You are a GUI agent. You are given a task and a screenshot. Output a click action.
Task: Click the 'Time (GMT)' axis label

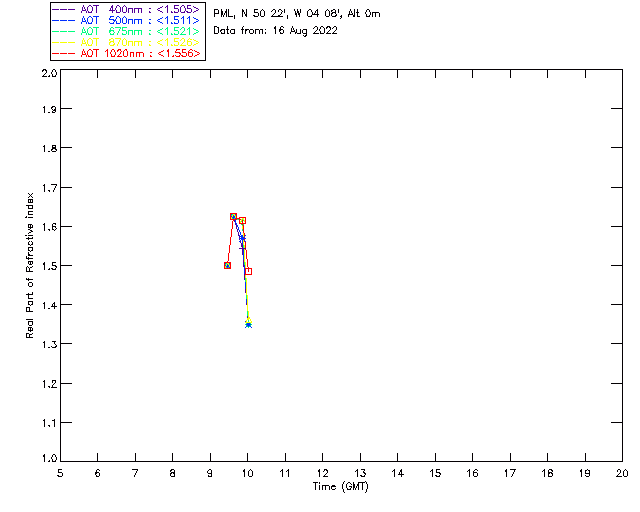tap(340, 487)
